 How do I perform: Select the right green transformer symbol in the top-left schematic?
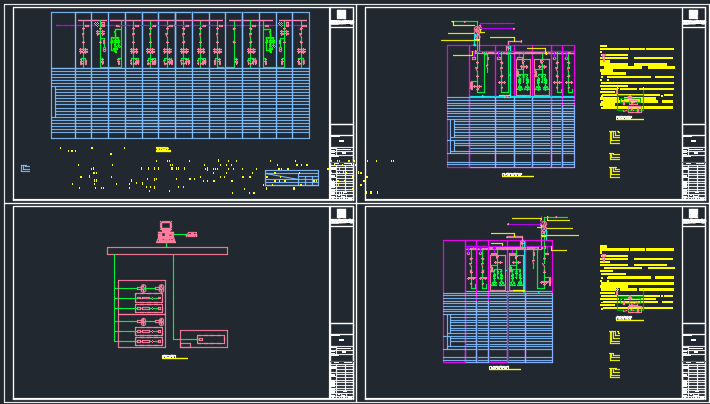270,44
